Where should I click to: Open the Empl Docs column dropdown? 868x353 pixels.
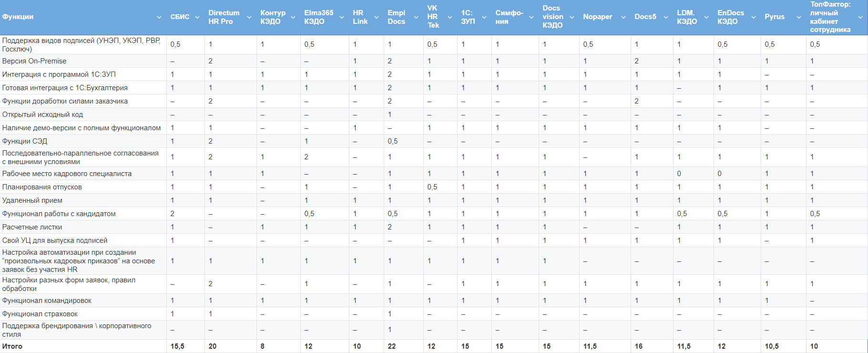click(416, 17)
